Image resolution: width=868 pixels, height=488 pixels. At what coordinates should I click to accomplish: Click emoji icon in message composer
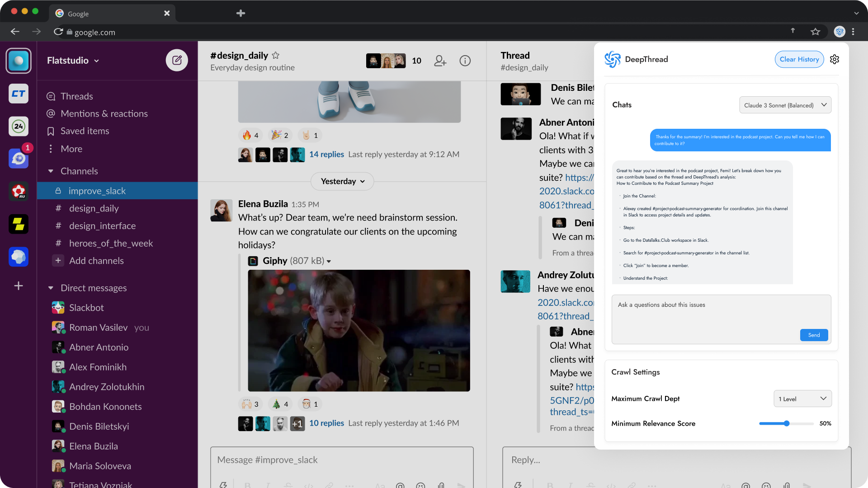click(420, 485)
